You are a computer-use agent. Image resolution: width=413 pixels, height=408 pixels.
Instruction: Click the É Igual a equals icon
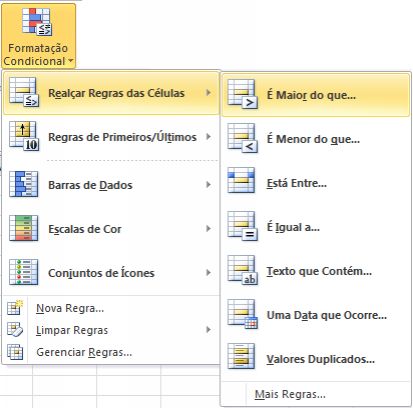tap(242, 226)
